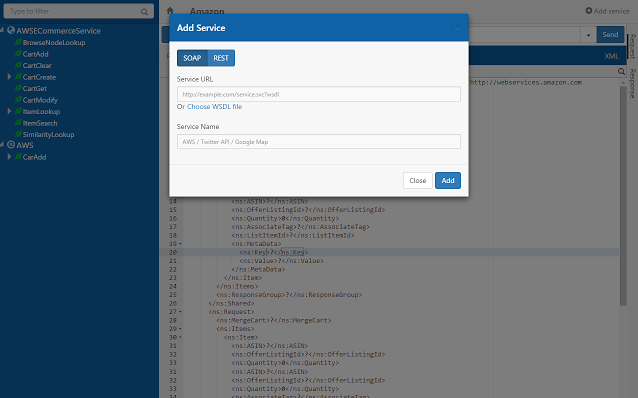
Task: Open the Choose WSDL file link
Action: (214, 107)
